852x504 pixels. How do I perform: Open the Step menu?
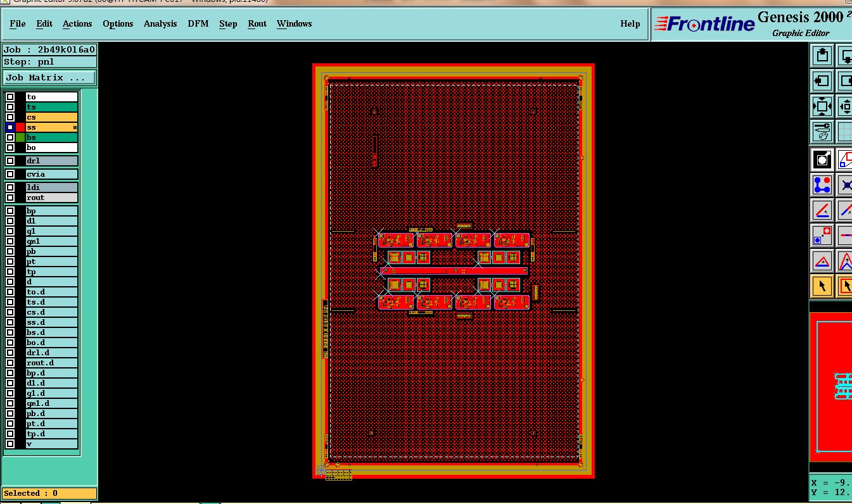pos(228,23)
